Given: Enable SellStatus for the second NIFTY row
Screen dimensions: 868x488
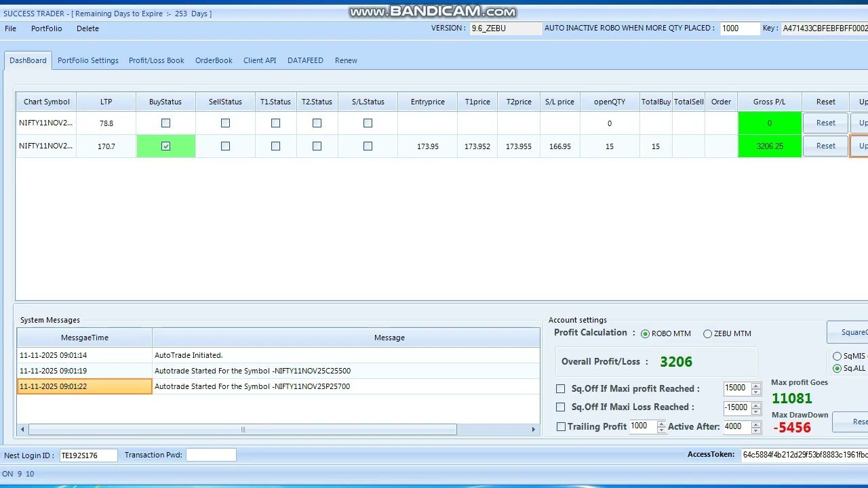Looking at the screenshot, I should point(225,146).
